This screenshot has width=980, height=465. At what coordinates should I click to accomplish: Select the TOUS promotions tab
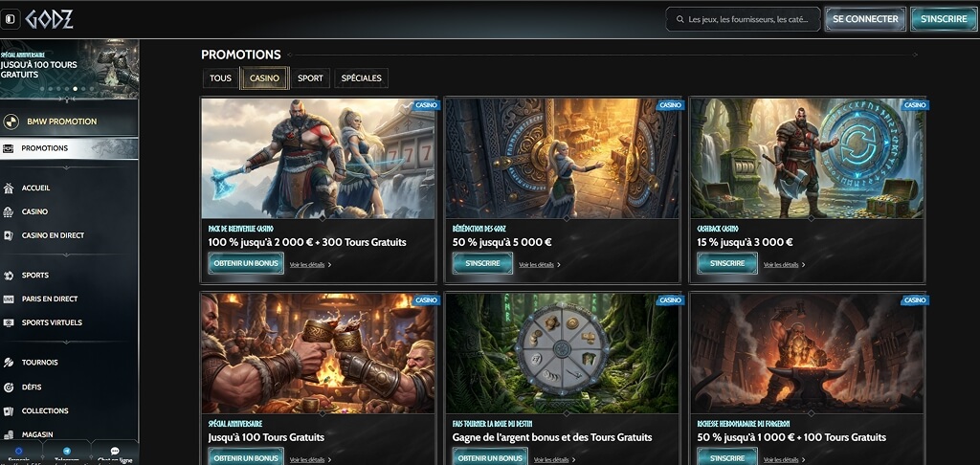[220, 78]
